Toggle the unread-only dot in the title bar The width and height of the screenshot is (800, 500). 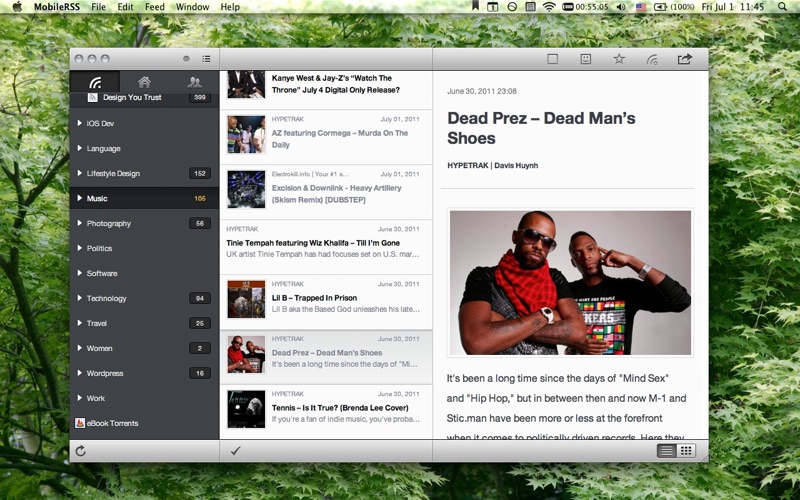[x=186, y=59]
